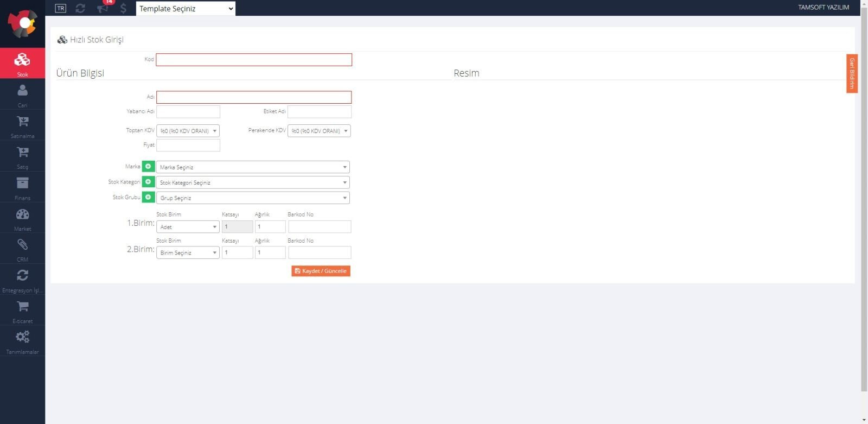
Task: Open the Stok module in sidebar
Action: point(22,64)
